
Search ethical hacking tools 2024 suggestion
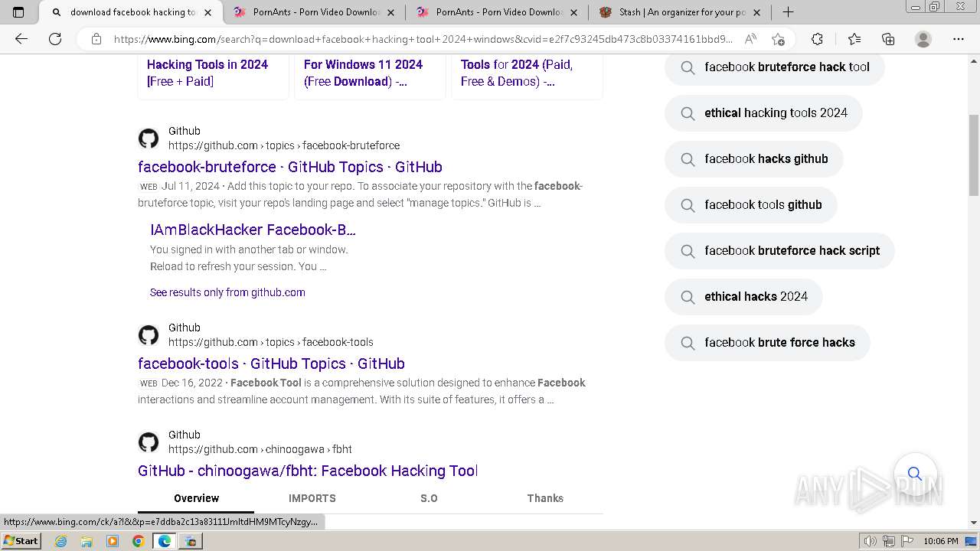point(763,113)
